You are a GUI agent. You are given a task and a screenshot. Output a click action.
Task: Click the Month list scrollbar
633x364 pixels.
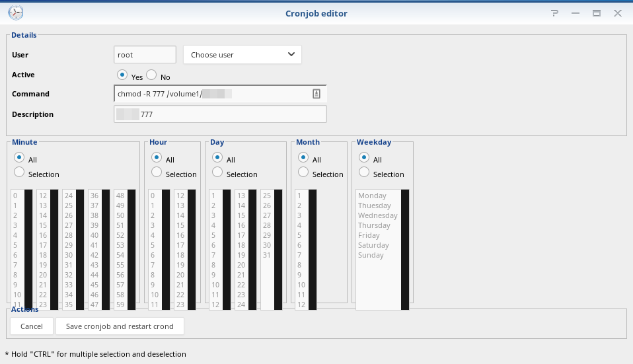[313, 250]
